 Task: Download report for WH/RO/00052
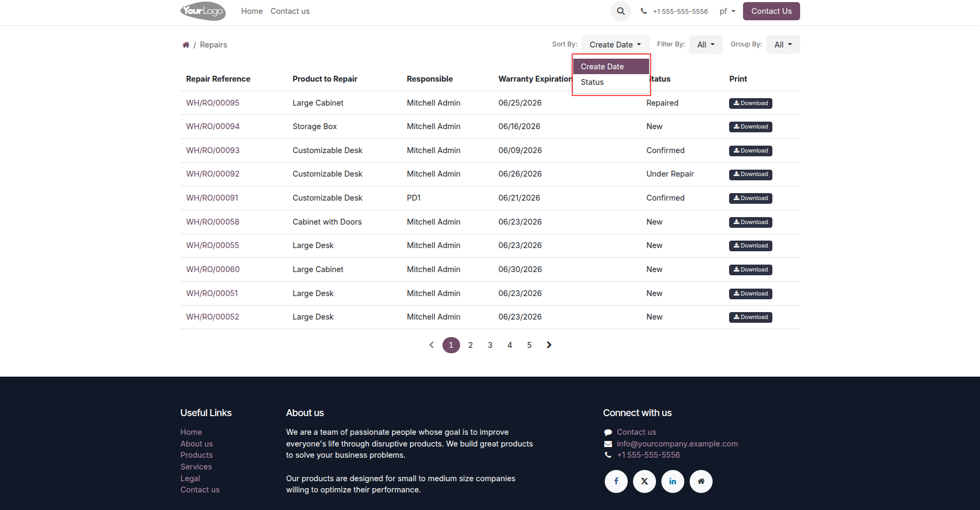(x=750, y=317)
